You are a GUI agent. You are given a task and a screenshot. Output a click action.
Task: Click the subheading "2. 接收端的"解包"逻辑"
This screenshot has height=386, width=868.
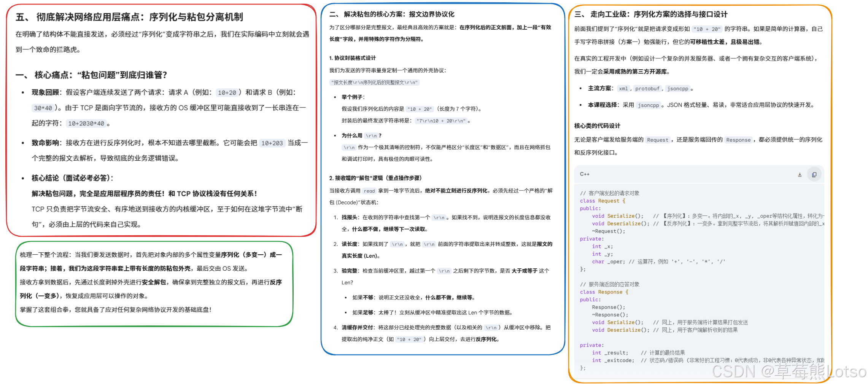[375, 178]
